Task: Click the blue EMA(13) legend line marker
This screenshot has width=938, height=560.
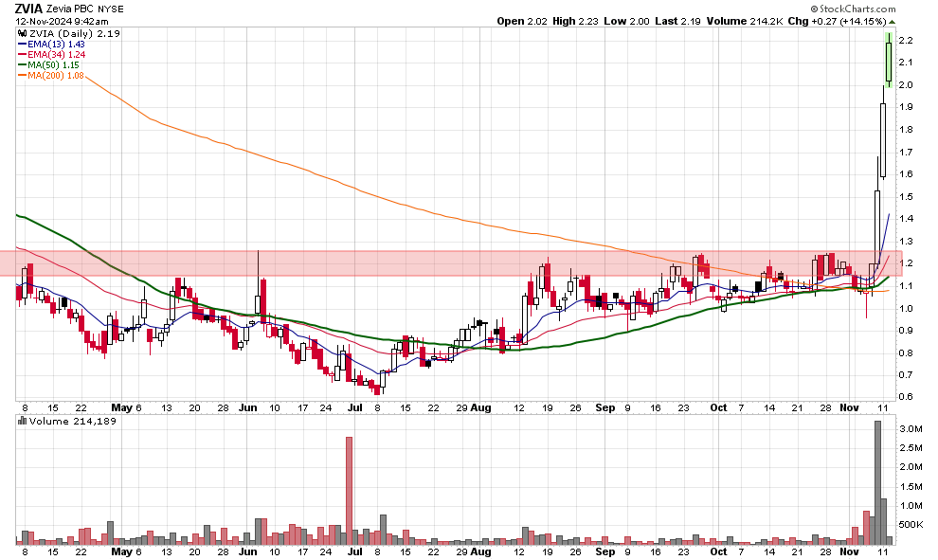Action: [23, 44]
